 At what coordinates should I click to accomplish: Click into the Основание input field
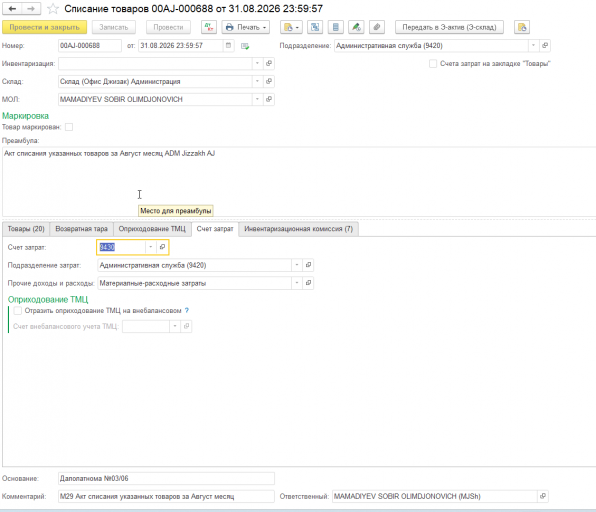coord(166,478)
